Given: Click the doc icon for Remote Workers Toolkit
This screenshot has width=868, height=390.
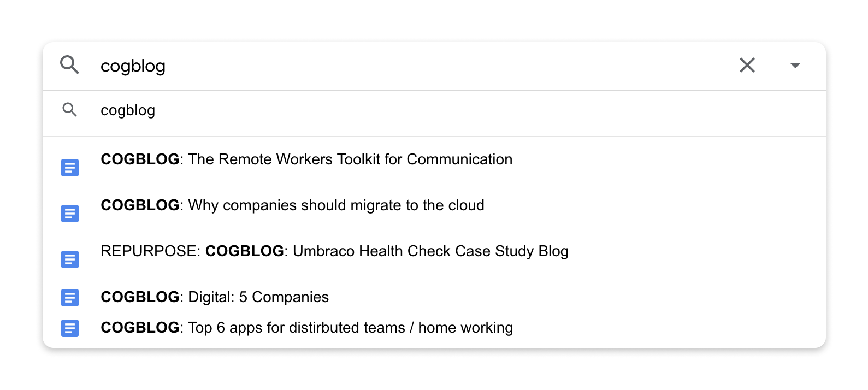Looking at the screenshot, I should coord(69,168).
